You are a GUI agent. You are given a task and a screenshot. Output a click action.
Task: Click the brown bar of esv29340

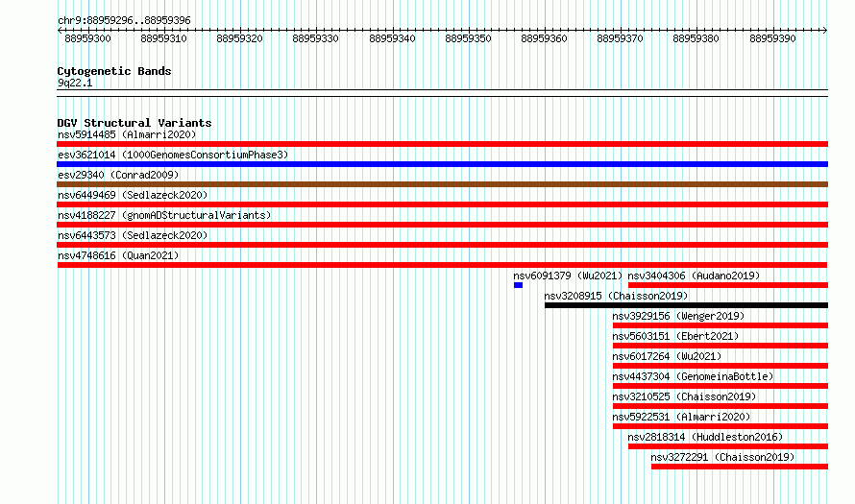click(x=442, y=184)
